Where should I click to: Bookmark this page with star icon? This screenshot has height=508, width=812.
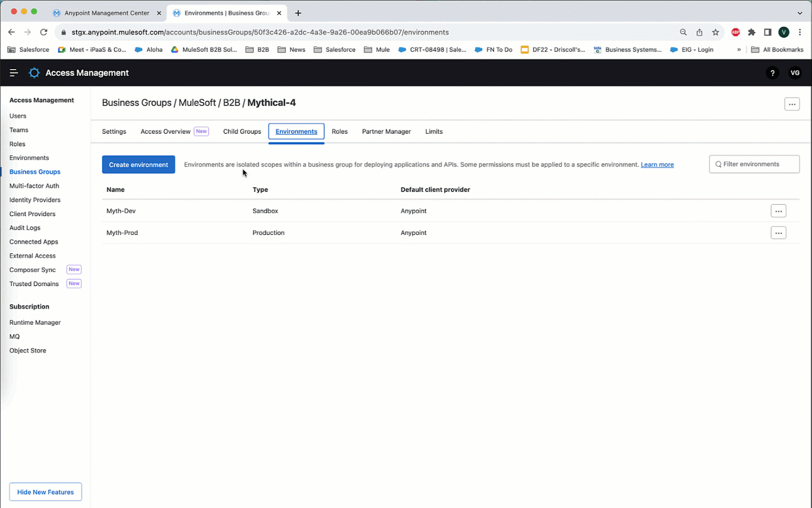click(716, 32)
